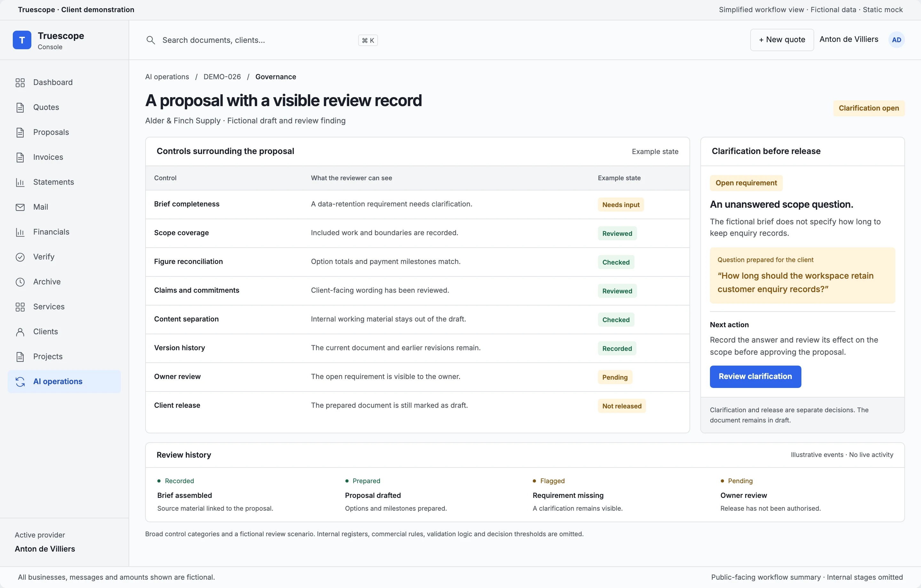Click the Quotes document icon

[x=20, y=107]
